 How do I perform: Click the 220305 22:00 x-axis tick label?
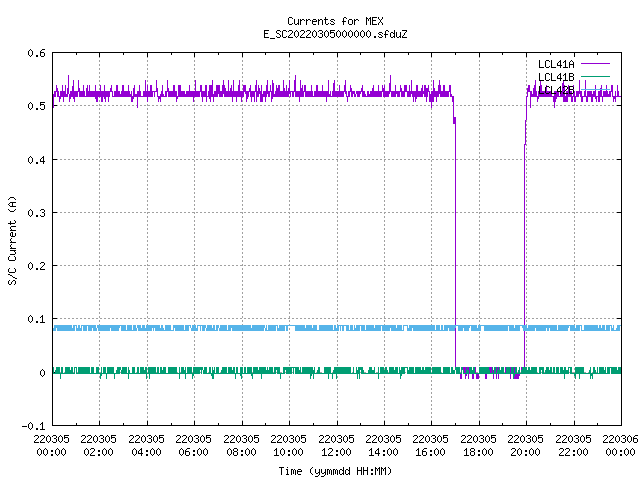tap(573, 445)
